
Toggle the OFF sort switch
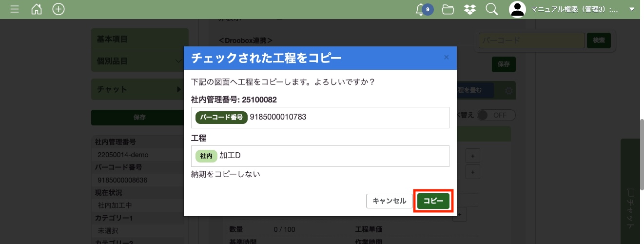coord(495,115)
